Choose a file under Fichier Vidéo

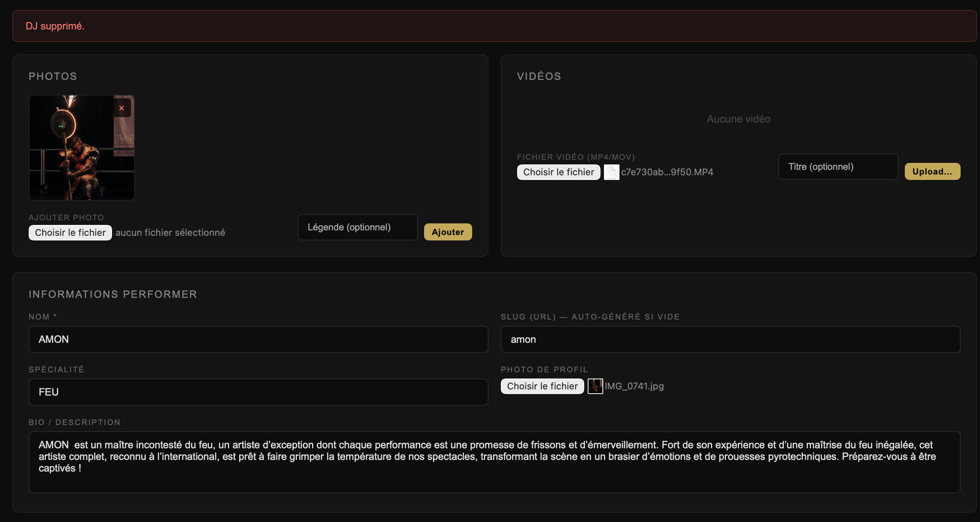pyautogui.click(x=559, y=172)
